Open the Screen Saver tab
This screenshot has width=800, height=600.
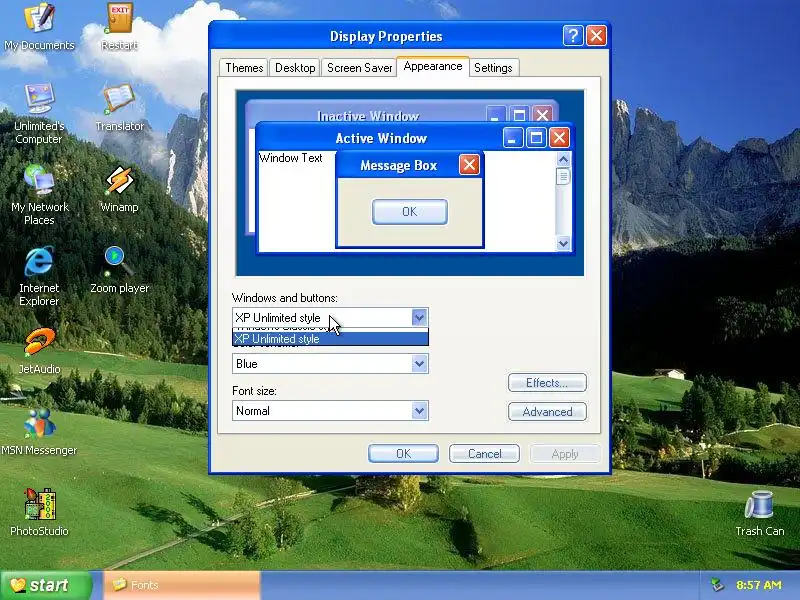[x=359, y=68]
